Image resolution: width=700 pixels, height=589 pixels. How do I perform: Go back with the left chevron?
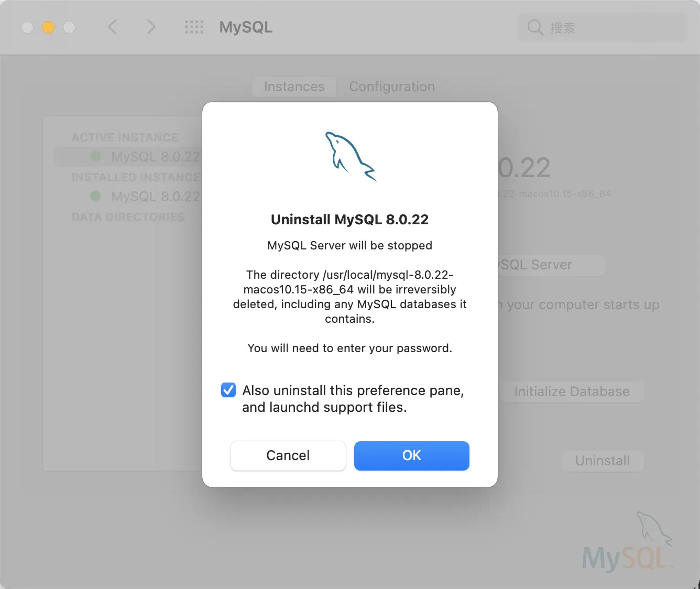click(112, 27)
